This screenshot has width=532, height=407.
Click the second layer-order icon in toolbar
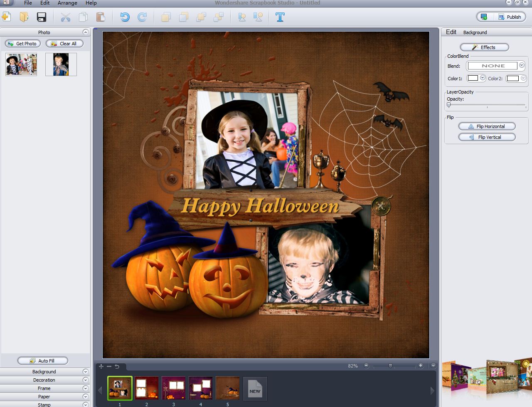coord(184,17)
